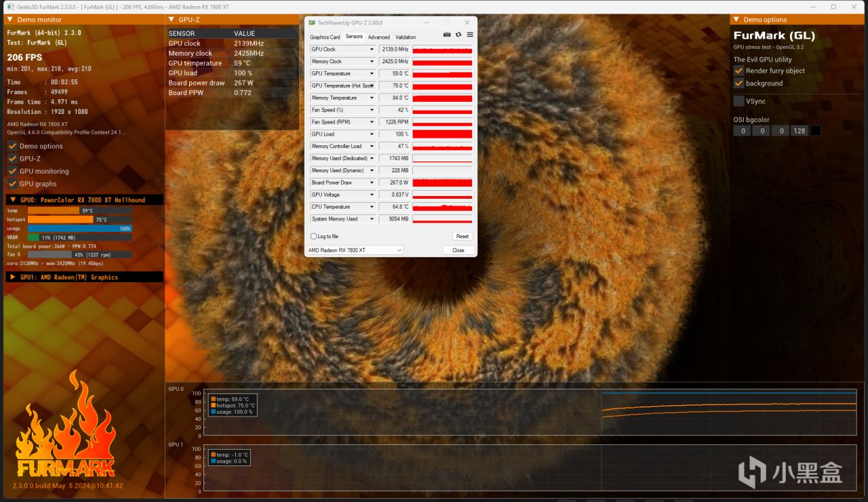Viewport: 868px width, 502px height.
Task: Click the first OSI bgcolor red field
Action: (x=742, y=130)
